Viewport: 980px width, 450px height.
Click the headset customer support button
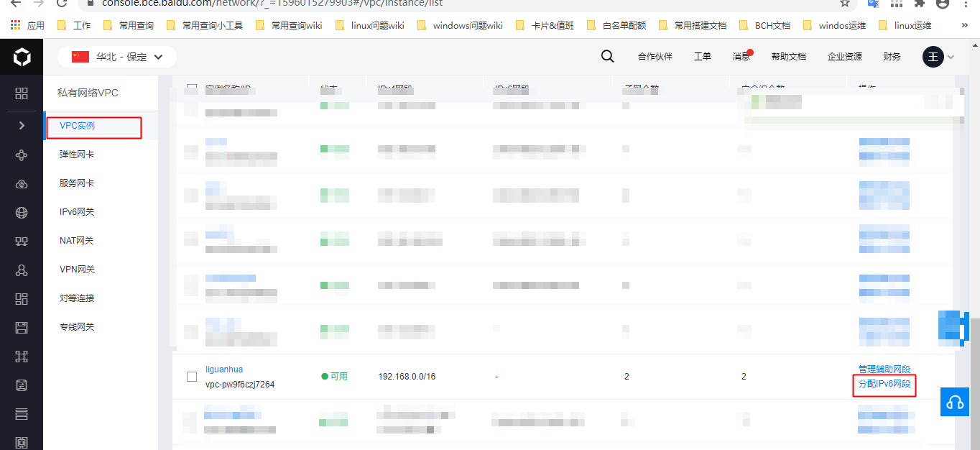pos(955,402)
